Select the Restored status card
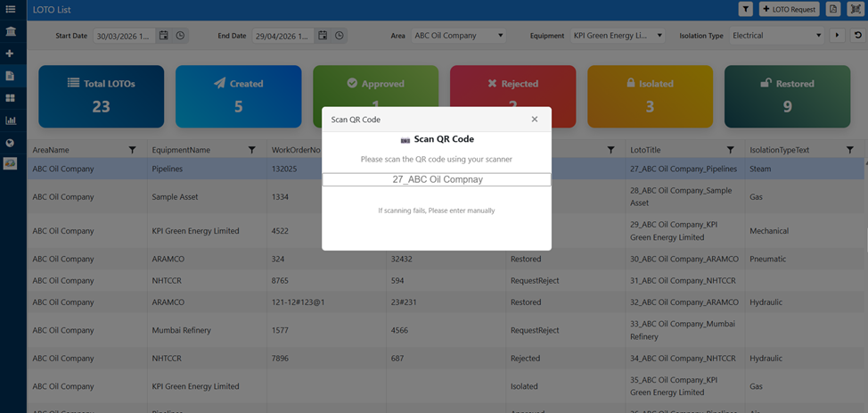 pos(787,96)
